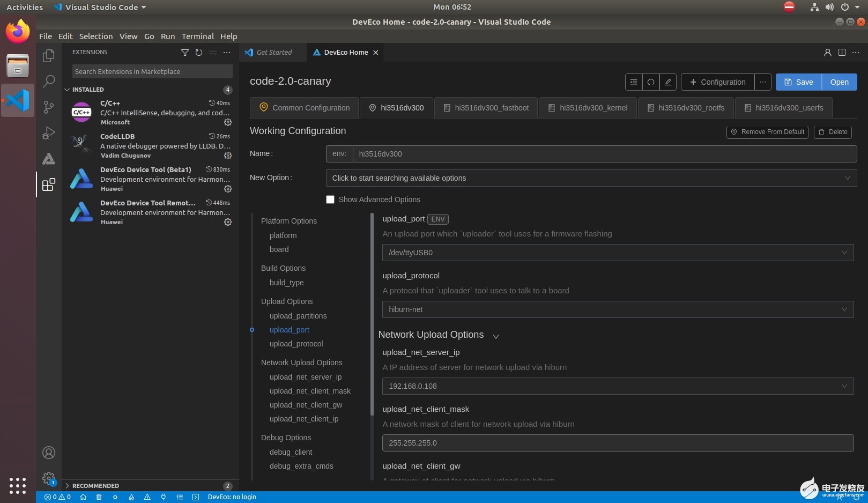Collapse Network Upload Options section
Image resolution: width=868 pixels, height=503 pixels.
[496, 336]
